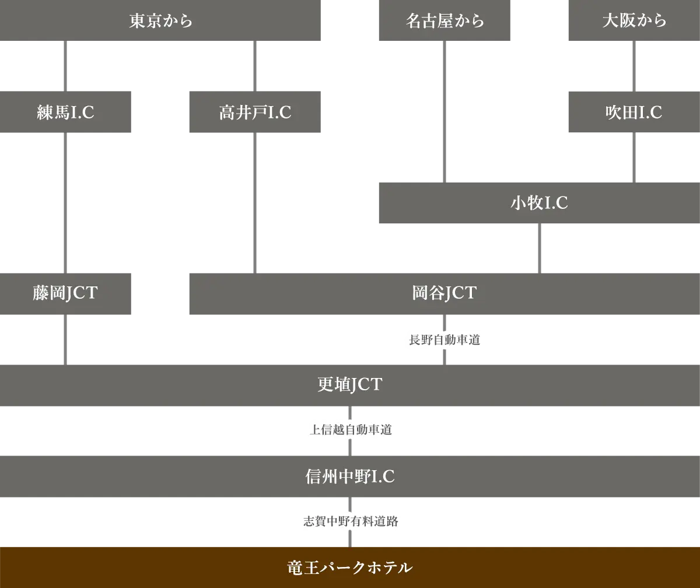The image size is (700, 588).
Task: Click the 竜王パークホテル destination bar
Action: tap(350, 565)
